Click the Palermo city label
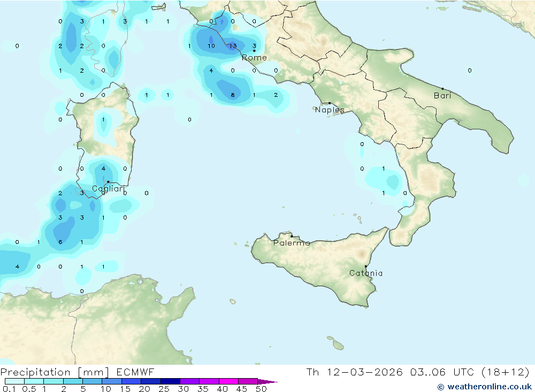 coord(292,243)
